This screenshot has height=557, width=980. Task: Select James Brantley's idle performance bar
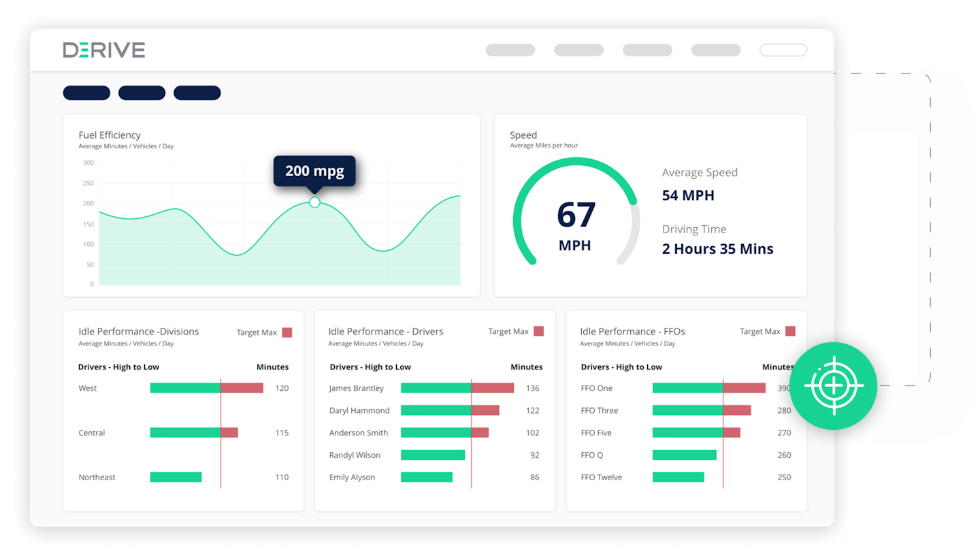coord(456,388)
